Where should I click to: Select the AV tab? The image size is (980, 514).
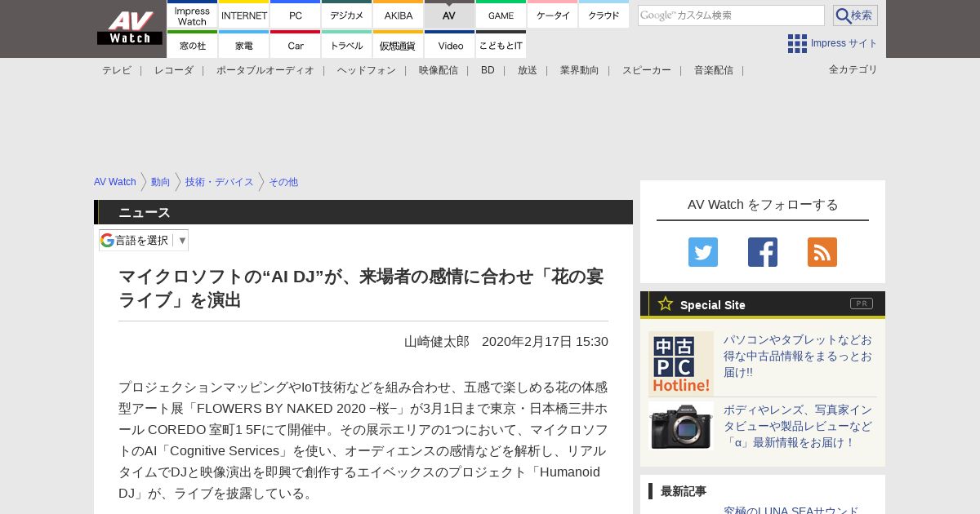coord(449,15)
